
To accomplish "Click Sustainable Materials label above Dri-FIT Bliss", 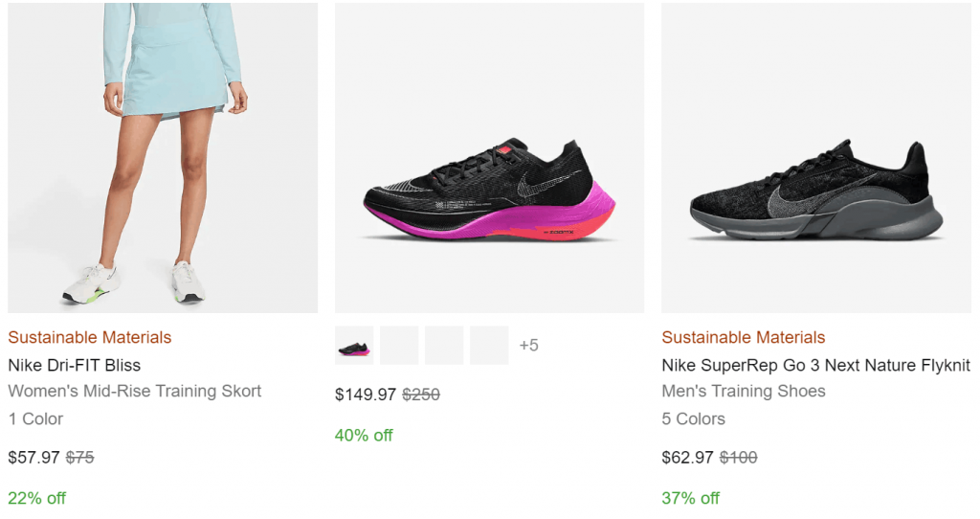I will pos(89,337).
